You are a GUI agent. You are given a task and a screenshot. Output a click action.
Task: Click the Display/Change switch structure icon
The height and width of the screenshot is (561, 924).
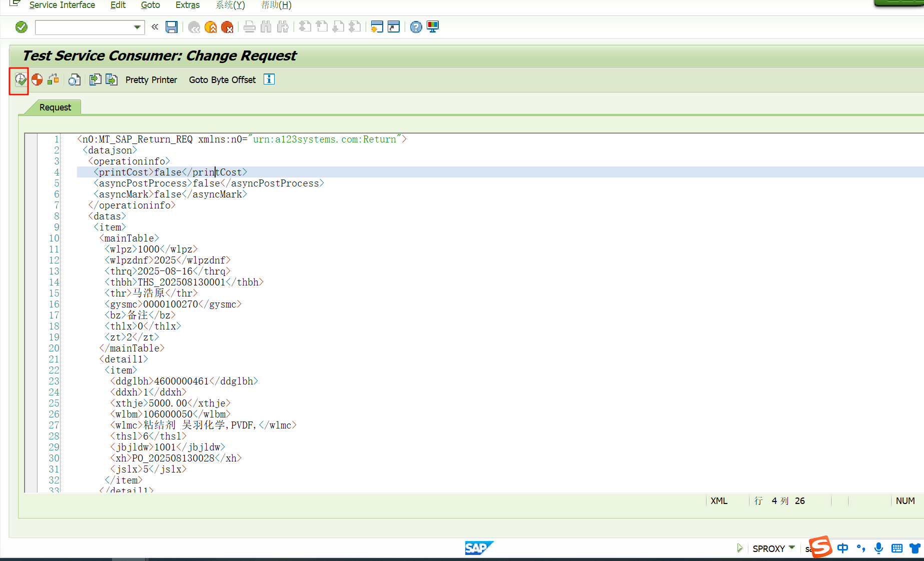[x=54, y=79]
